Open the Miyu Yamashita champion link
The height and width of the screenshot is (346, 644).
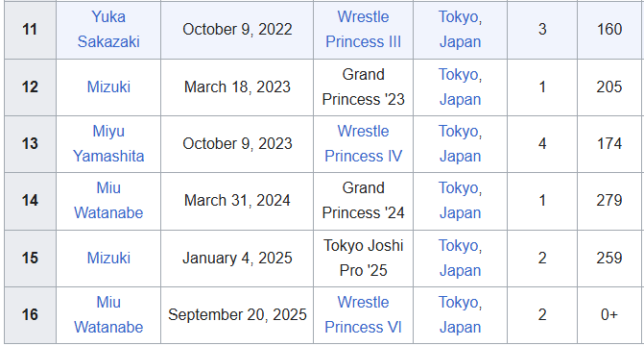108,143
